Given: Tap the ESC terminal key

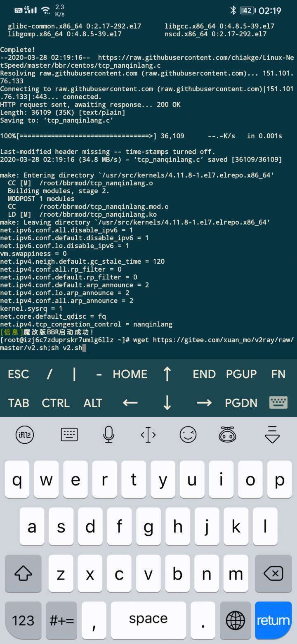Looking at the screenshot, I should (19, 374).
